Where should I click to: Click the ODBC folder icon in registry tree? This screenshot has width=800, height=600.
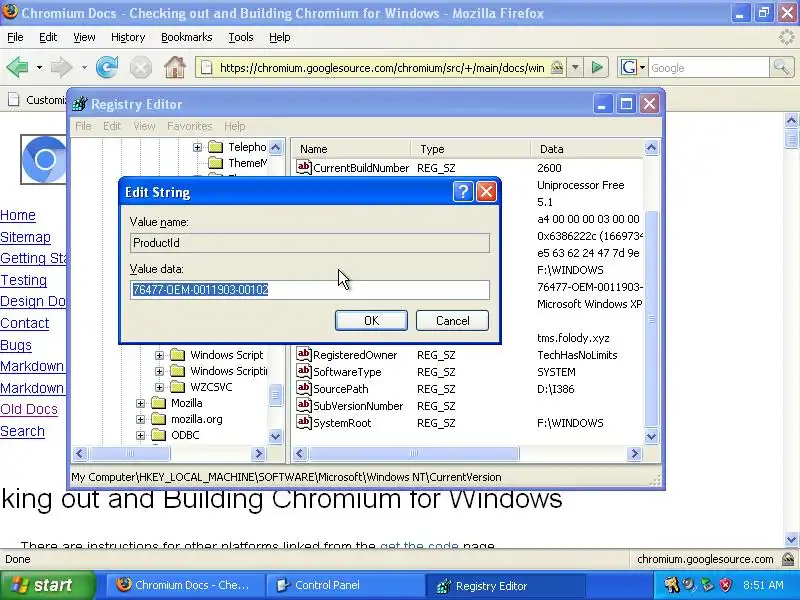coord(159,435)
